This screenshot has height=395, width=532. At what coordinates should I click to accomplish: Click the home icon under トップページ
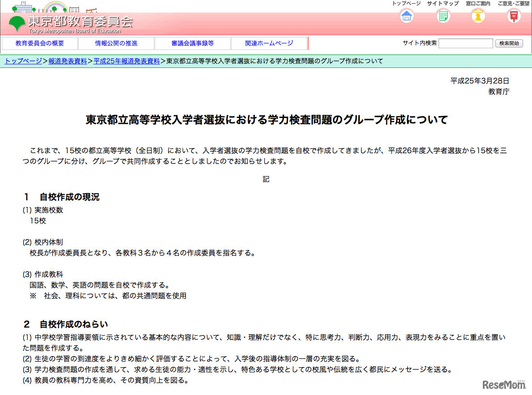coord(406,16)
